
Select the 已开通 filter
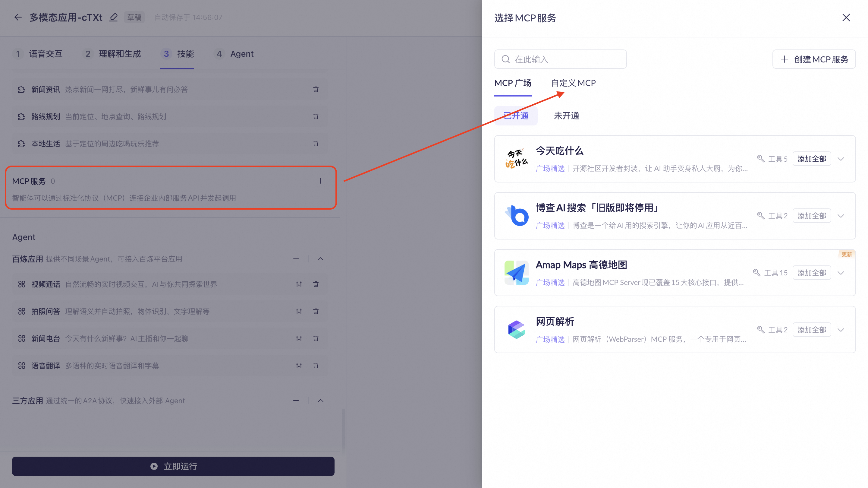pyautogui.click(x=516, y=116)
